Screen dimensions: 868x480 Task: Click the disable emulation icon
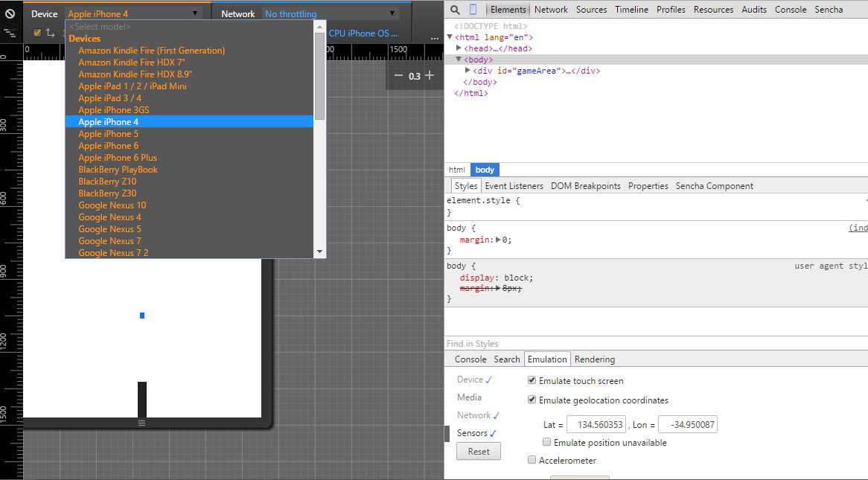10,13
